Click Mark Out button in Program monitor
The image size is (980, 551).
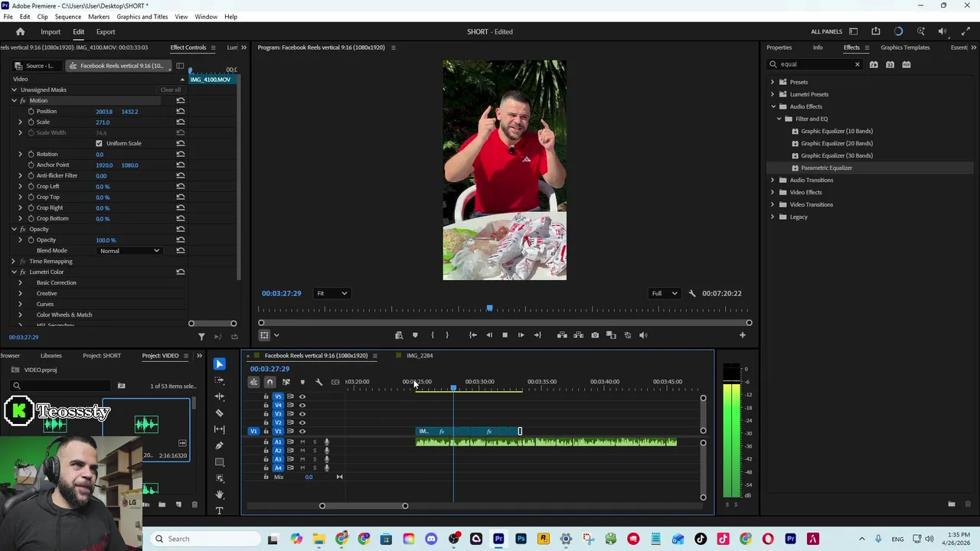[x=447, y=335]
